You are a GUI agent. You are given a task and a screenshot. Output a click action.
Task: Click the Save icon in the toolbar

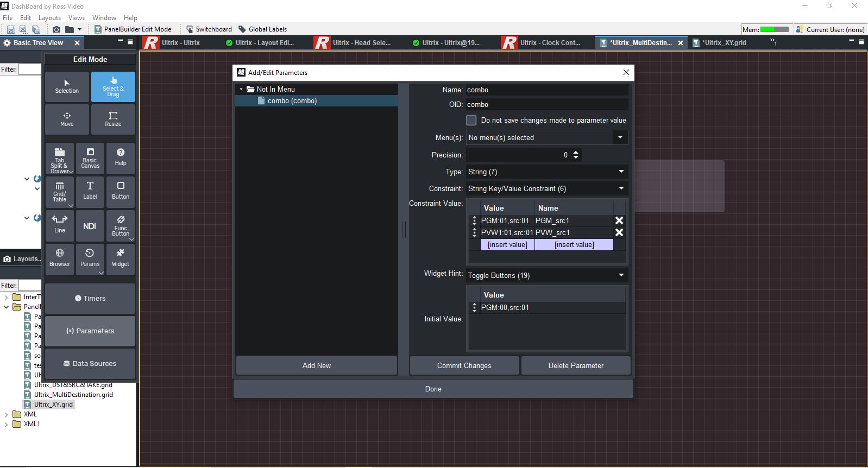coord(10,29)
